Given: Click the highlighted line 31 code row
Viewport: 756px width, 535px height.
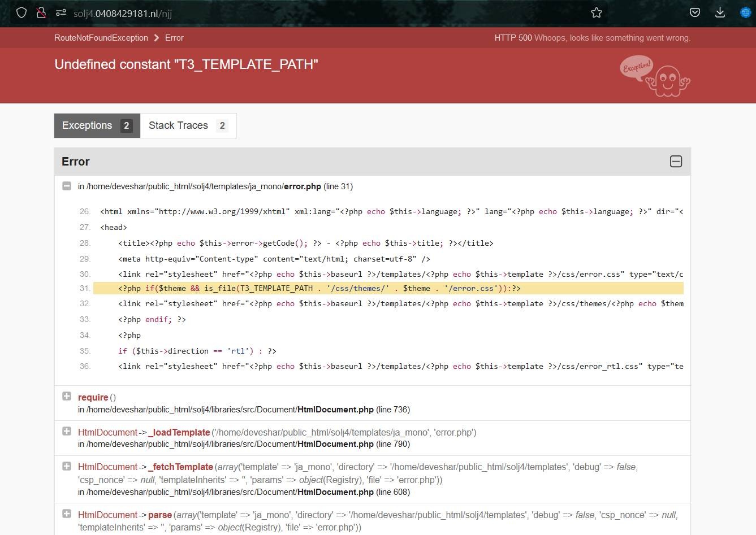Looking at the screenshot, I should click(x=388, y=288).
